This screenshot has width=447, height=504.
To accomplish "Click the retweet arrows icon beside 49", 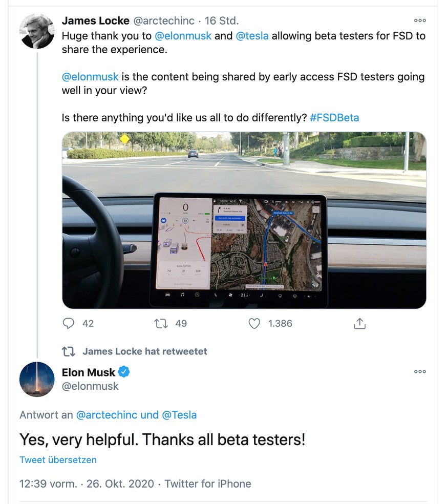I will coord(161,323).
